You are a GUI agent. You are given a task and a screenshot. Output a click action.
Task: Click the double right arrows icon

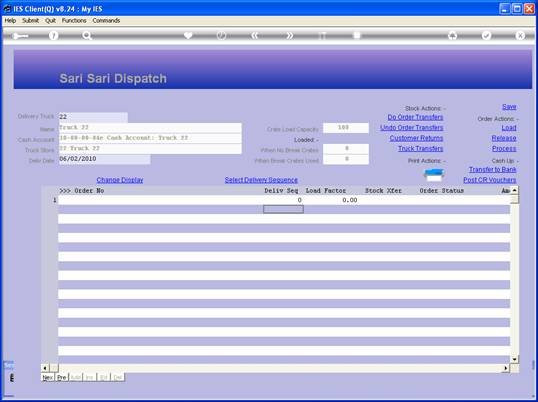click(290, 36)
